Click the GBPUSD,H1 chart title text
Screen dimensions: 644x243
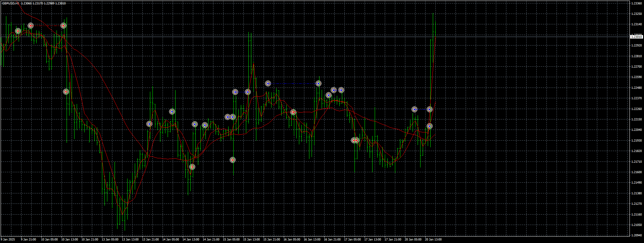tap(11, 3)
